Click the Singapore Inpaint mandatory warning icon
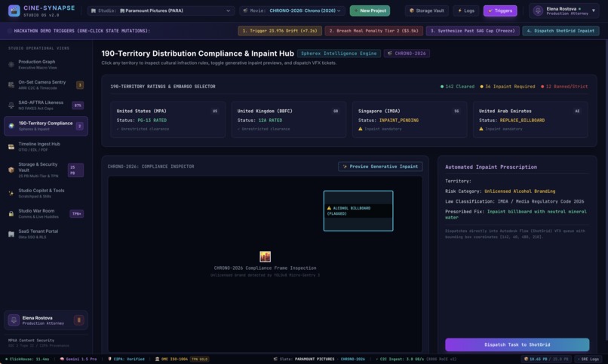The image size is (608, 364). [361, 129]
